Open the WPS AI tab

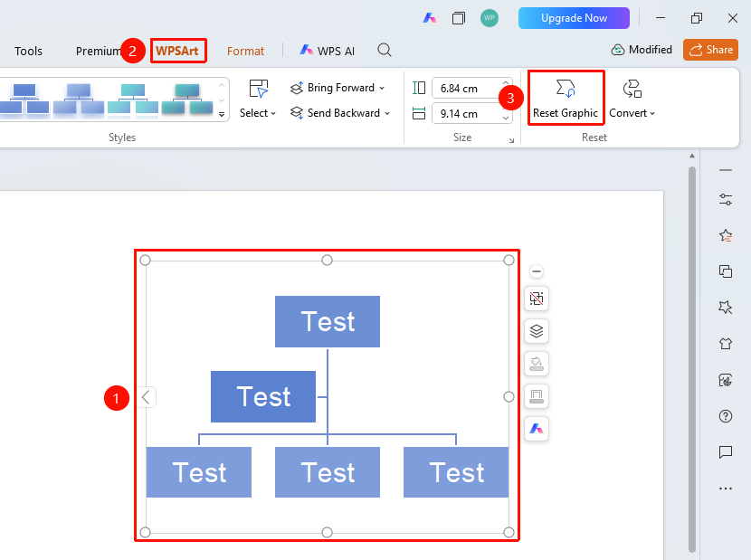click(328, 51)
